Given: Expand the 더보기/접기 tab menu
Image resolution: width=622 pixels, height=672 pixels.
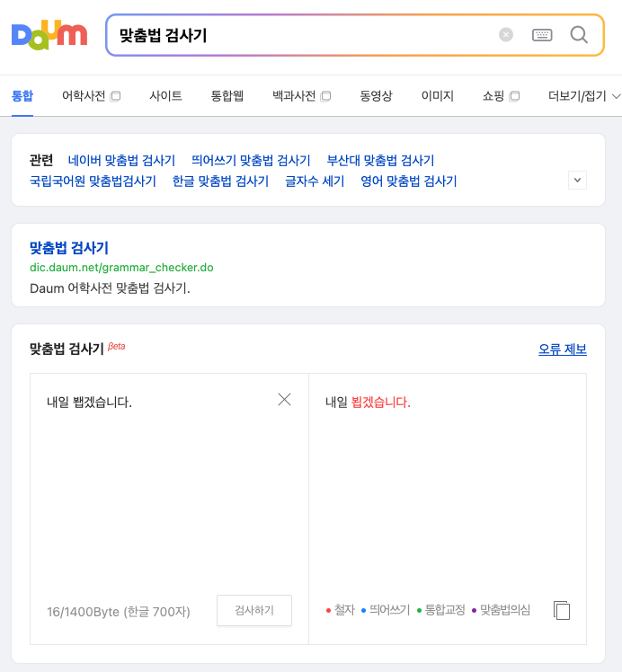Looking at the screenshot, I should (584, 96).
